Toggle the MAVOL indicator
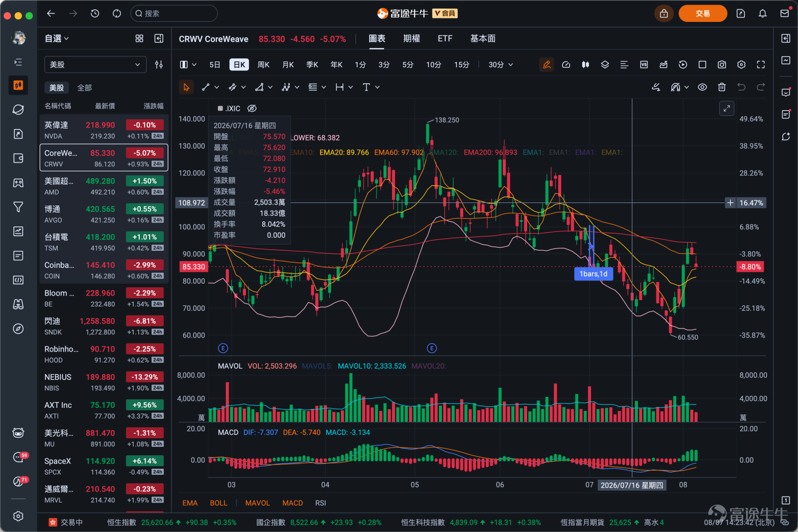 point(257,503)
